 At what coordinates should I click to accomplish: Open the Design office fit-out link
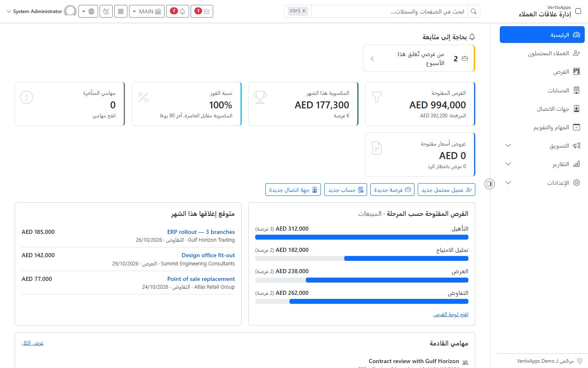[208, 255]
